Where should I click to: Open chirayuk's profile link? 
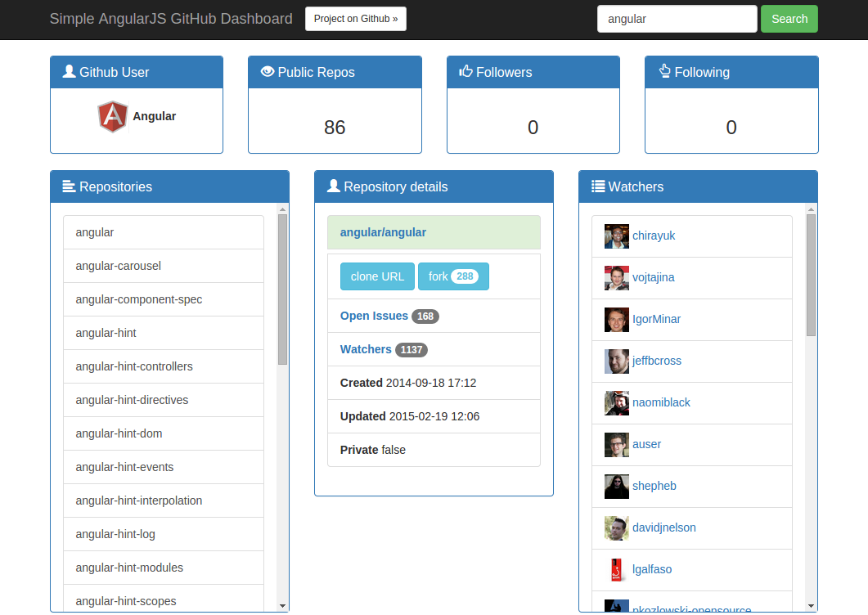click(x=654, y=236)
